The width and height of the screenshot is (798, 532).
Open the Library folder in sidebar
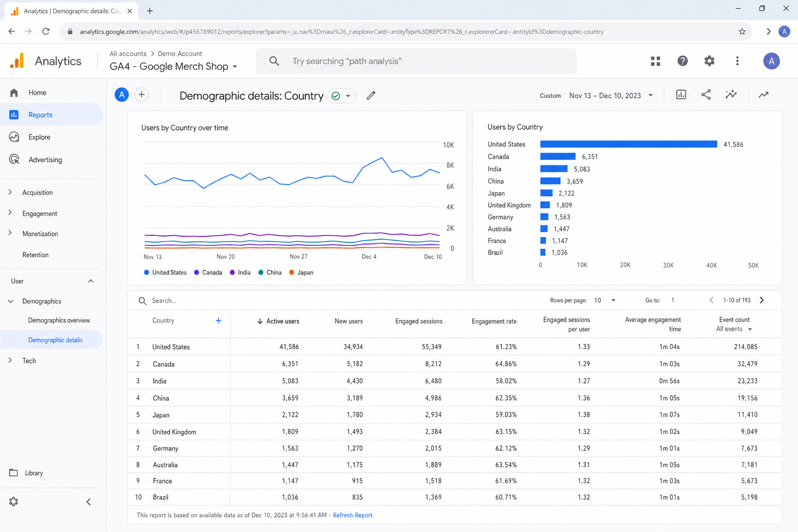click(26, 473)
